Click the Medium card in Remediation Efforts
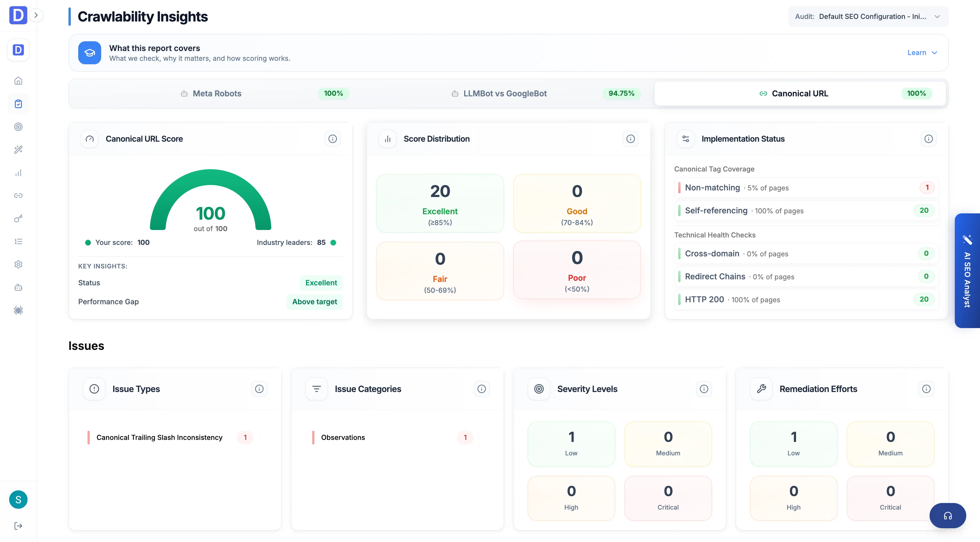Screen dimensions: 980x542 (890, 444)
